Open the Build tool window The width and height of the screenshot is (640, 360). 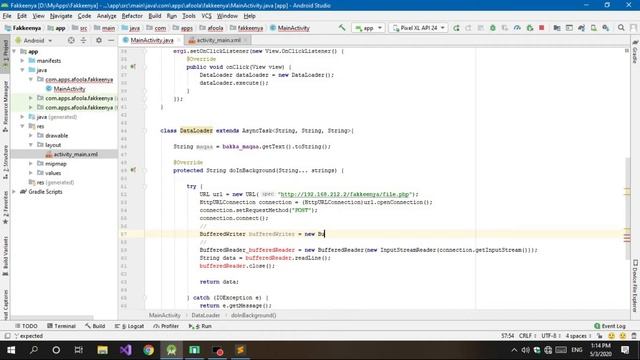tap(95, 326)
